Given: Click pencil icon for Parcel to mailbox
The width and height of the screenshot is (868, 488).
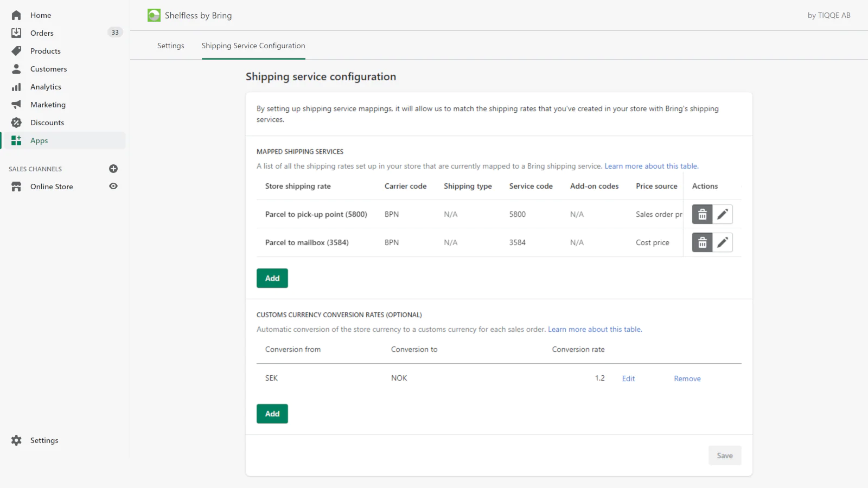Looking at the screenshot, I should pos(723,242).
